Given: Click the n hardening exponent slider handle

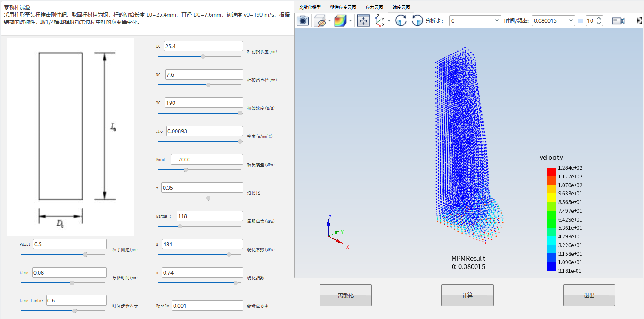Looking at the screenshot, I should click(x=236, y=282).
